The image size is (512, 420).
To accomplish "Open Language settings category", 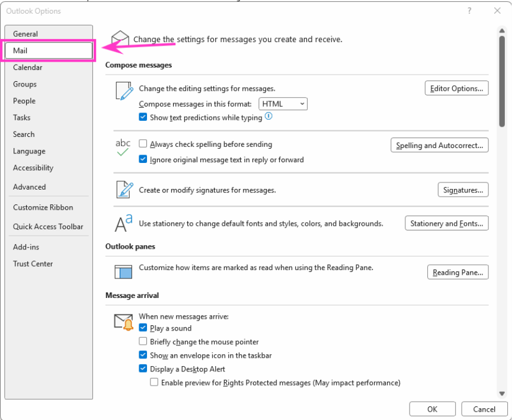I will 49,151.
